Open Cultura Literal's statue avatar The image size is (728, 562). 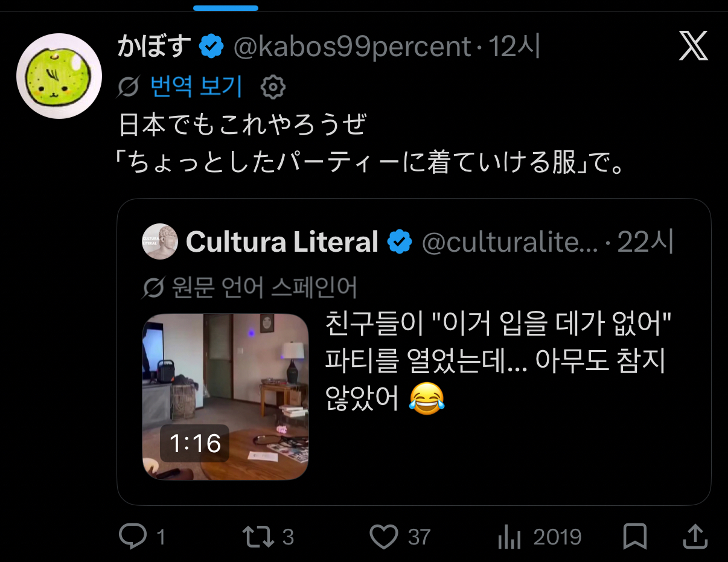(x=160, y=241)
